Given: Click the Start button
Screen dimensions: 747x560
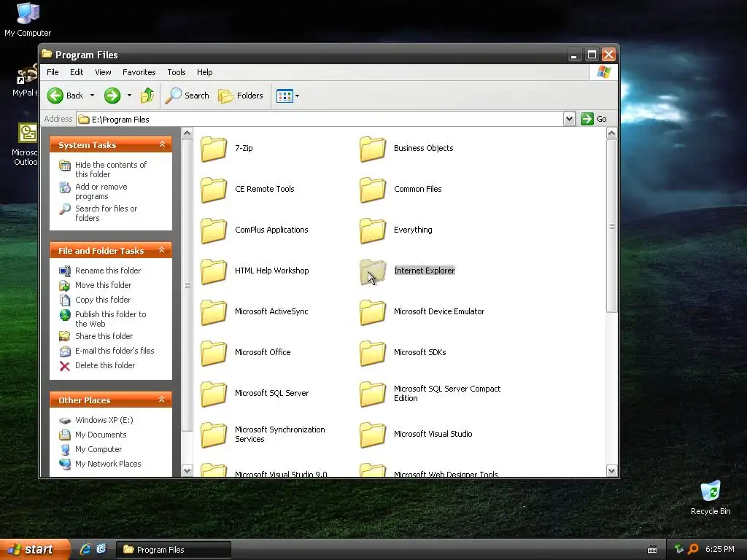Looking at the screenshot, I should click(35, 550).
